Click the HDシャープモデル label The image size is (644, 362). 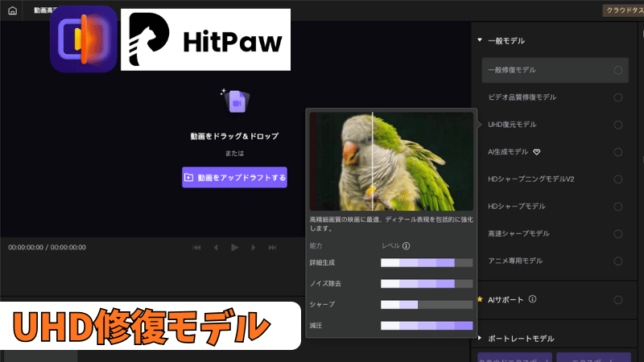click(x=517, y=206)
